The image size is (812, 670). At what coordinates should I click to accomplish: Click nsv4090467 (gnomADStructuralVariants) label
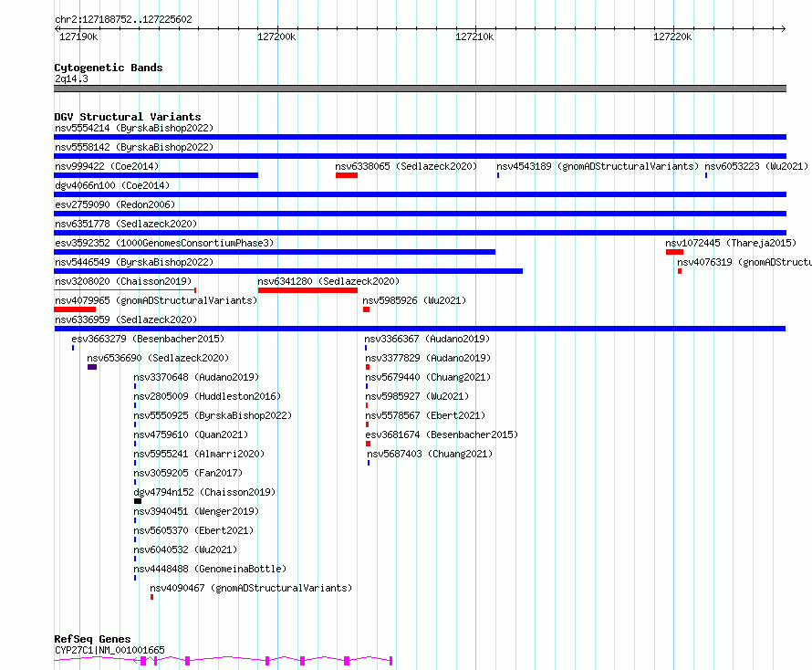click(251, 588)
